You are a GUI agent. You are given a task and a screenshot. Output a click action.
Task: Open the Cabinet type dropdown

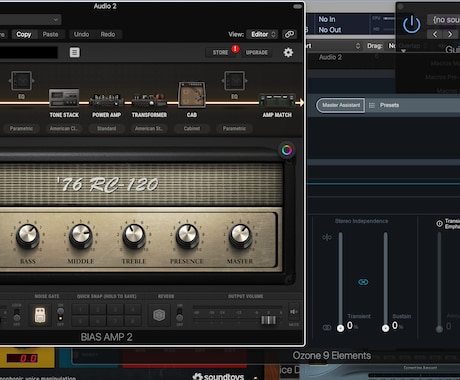[x=192, y=129]
